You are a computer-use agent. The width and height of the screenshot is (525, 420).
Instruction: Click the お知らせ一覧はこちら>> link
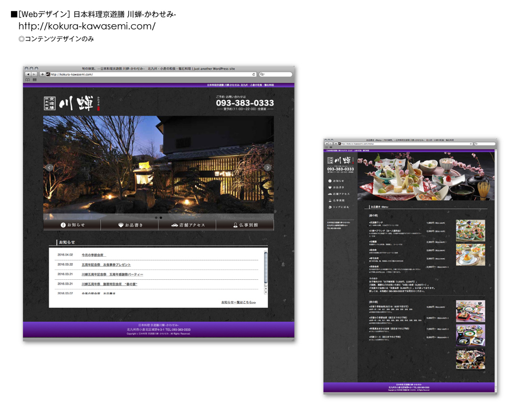tap(238, 302)
